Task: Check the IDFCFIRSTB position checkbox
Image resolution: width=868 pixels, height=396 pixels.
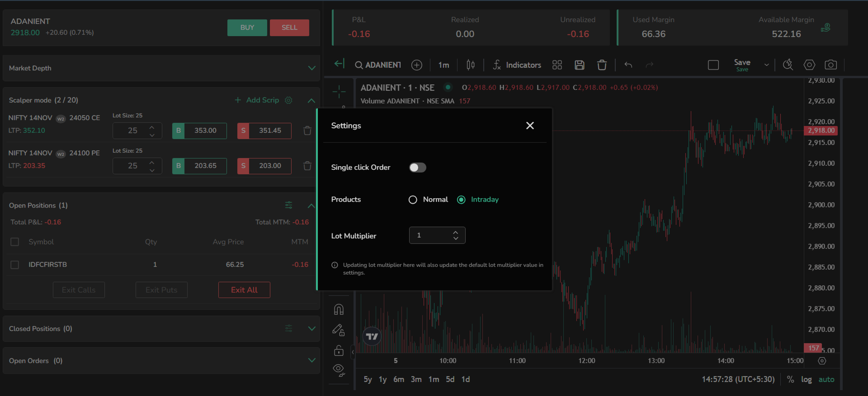Action: point(14,265)
